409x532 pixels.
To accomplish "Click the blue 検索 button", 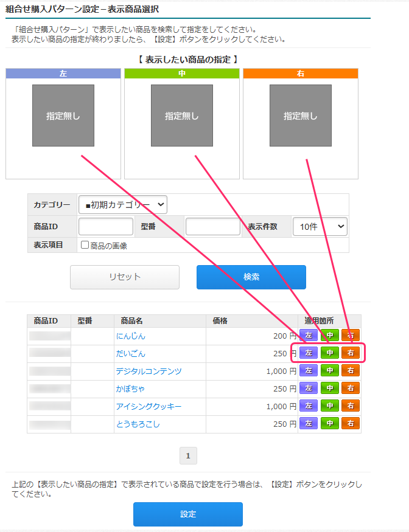I will click(251, 277).
